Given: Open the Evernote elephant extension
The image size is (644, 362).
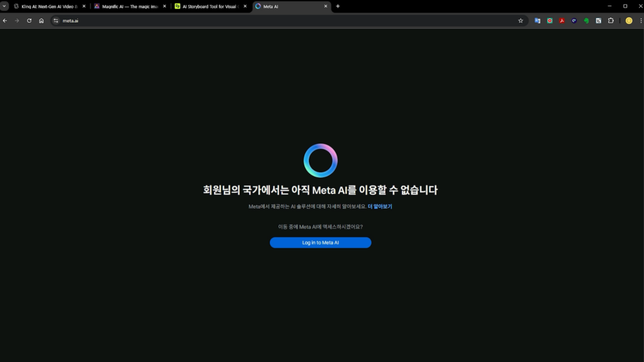Looking at the screenshot, I should coord(587,21).
